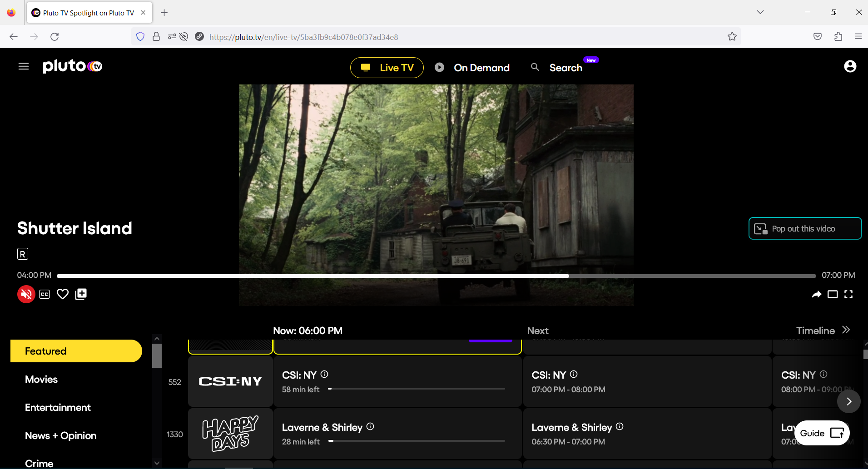Pop out this video
The image size is (868, 469).
pos(804,228)
